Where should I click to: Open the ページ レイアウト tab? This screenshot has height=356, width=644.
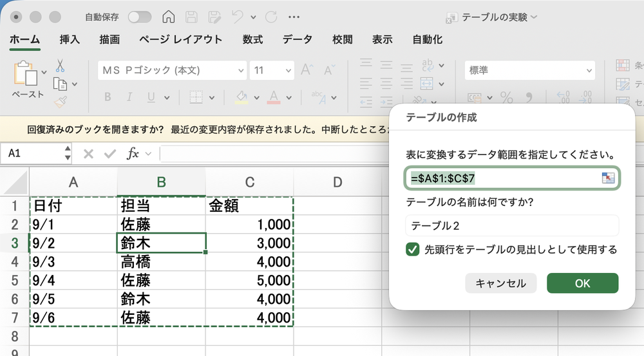point(181,39)
